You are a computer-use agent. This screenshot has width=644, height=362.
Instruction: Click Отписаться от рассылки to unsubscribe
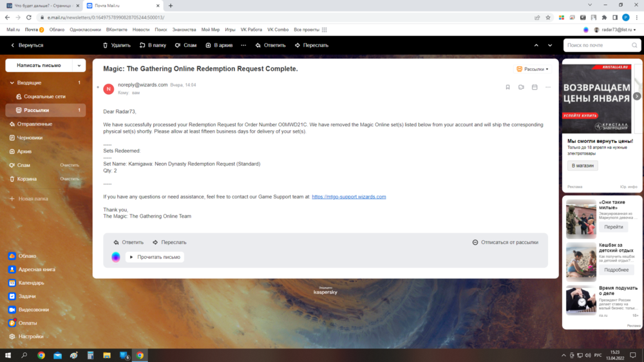click(x=505, y=242)
